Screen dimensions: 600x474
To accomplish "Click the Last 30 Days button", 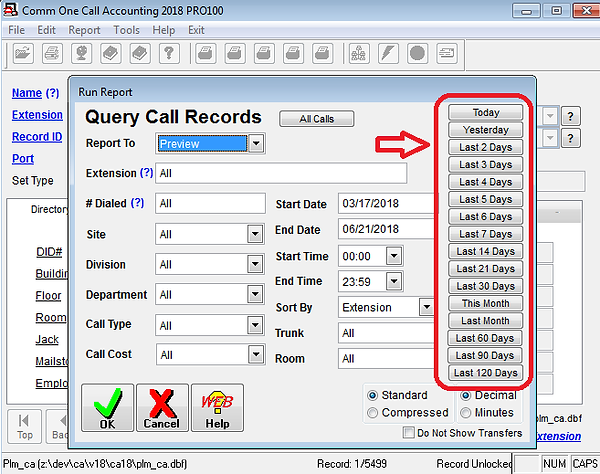I will [486, 286].
